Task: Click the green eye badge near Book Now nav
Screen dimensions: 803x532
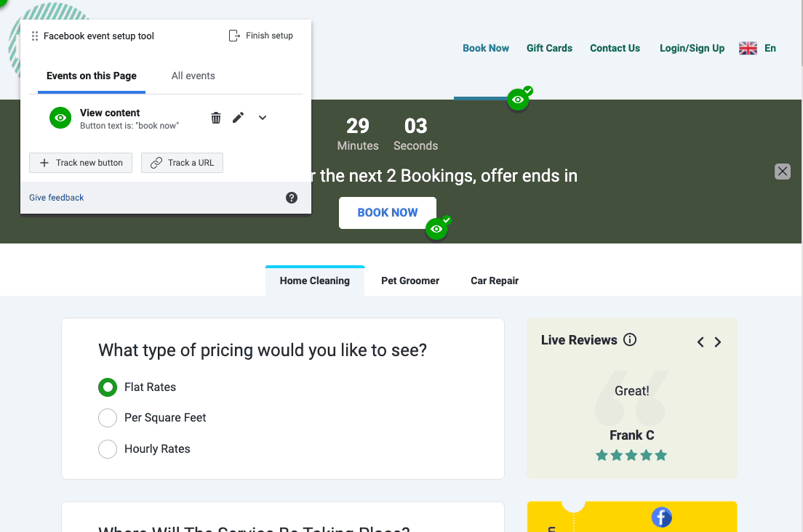Action: 518,100
